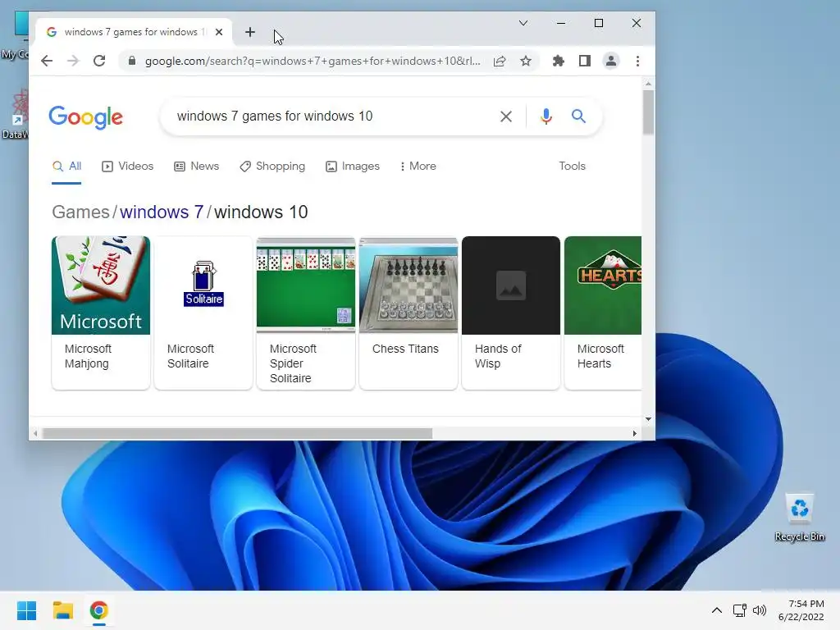Open File Explorer from the taskbar
The width and height of the screenshot is (840, 630).
[62, 610]
